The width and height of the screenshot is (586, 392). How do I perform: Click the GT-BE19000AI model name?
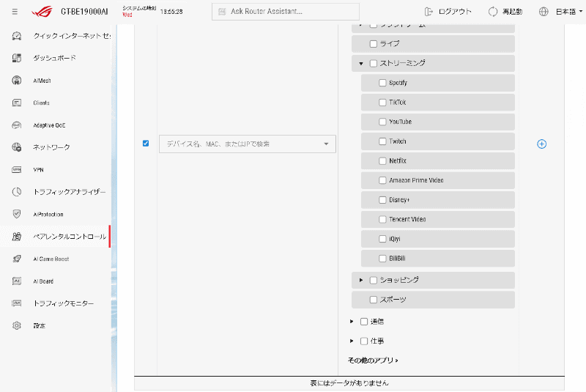tap(84, 12)
